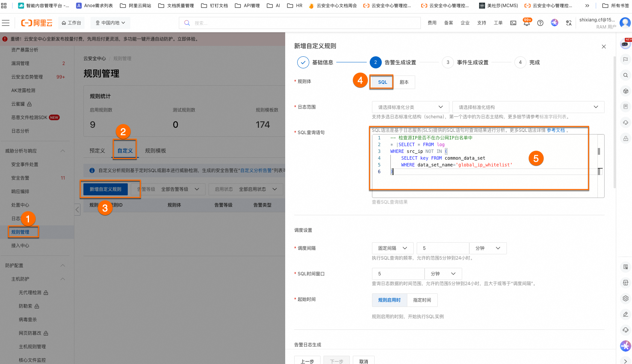Click the 新增自定义规则 button
The height and width of the screenshot is (364, 632).
tap(106, 189)
